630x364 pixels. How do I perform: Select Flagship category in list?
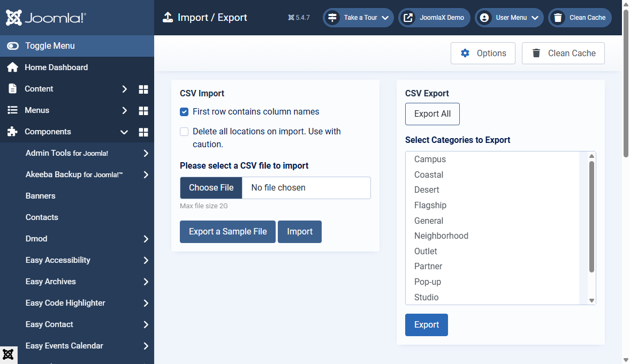point(492,206)
